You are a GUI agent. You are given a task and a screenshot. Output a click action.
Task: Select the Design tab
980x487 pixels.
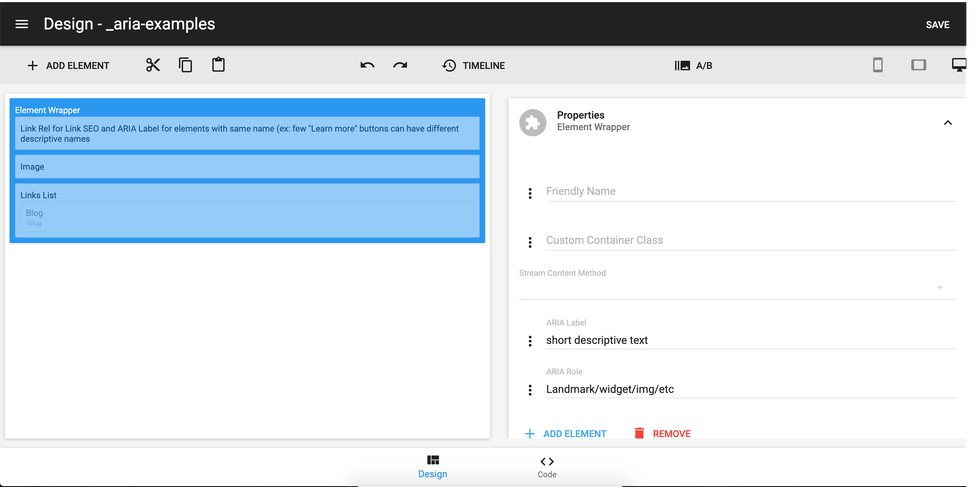point(432,466)
